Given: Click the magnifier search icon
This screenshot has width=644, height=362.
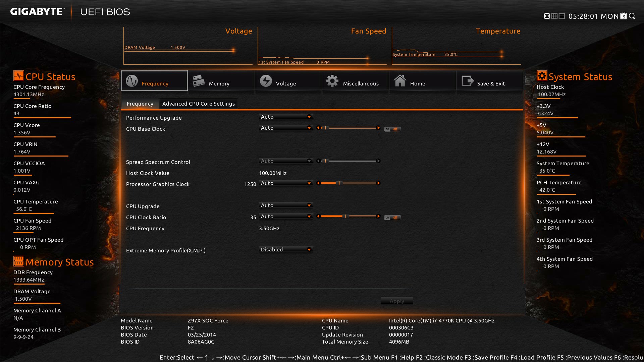Looking at the screenshot, I should click(x=632, y=16).
